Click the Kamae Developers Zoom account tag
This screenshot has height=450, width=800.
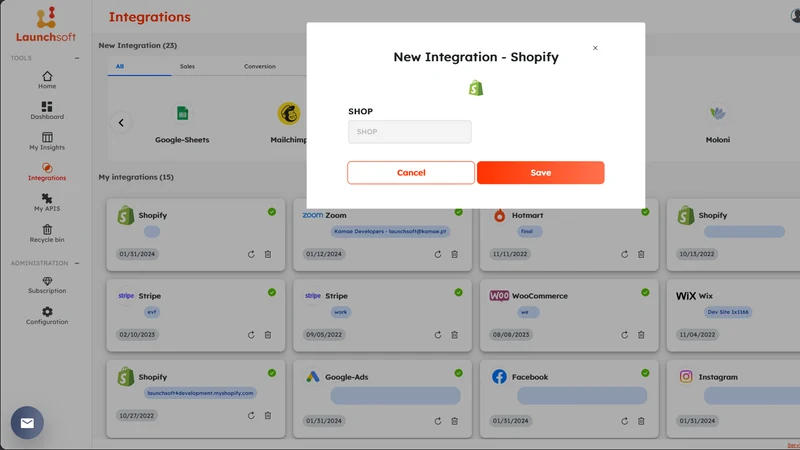pyautogui.click(x=390, y=231)
